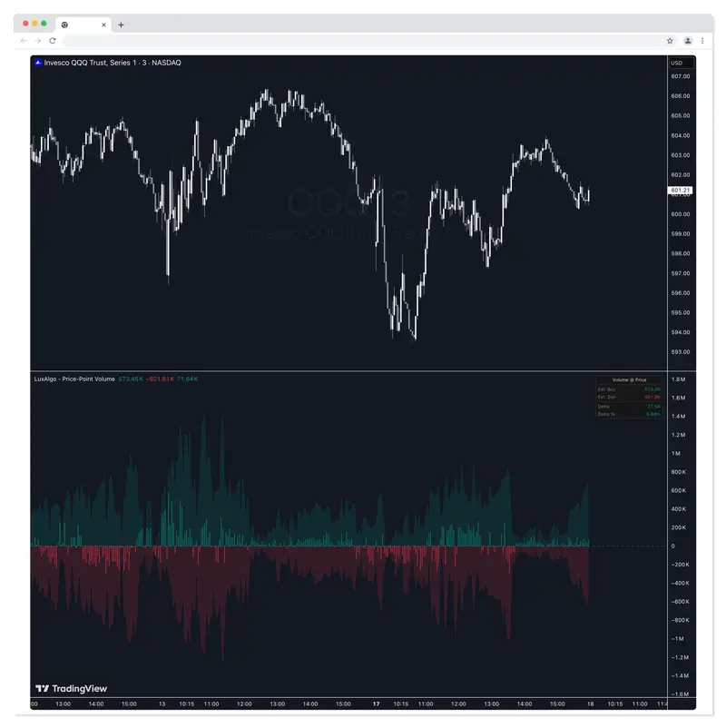Click the site favicon in the browser tab
Screen dimensions: 726x728
click(x=63, y=25)
